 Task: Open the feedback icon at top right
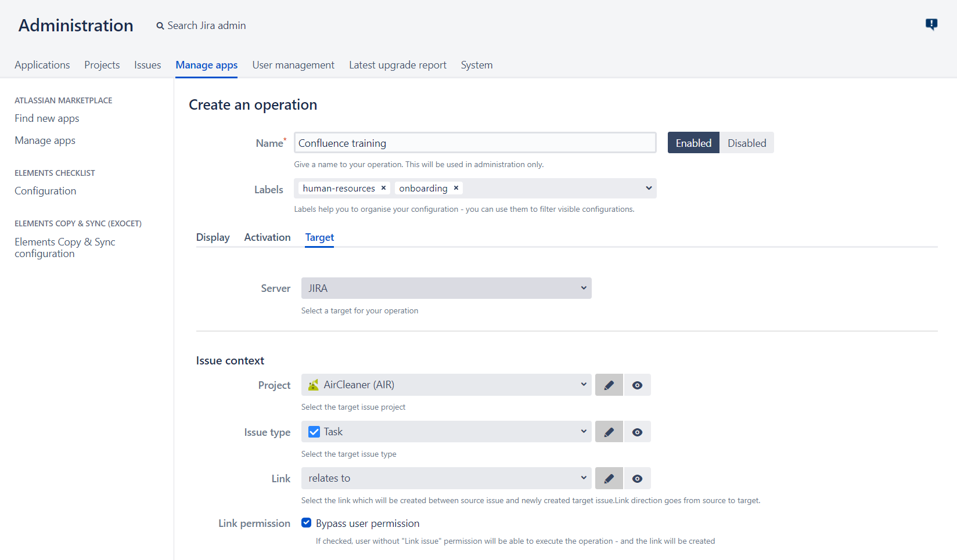pos(931,24)
